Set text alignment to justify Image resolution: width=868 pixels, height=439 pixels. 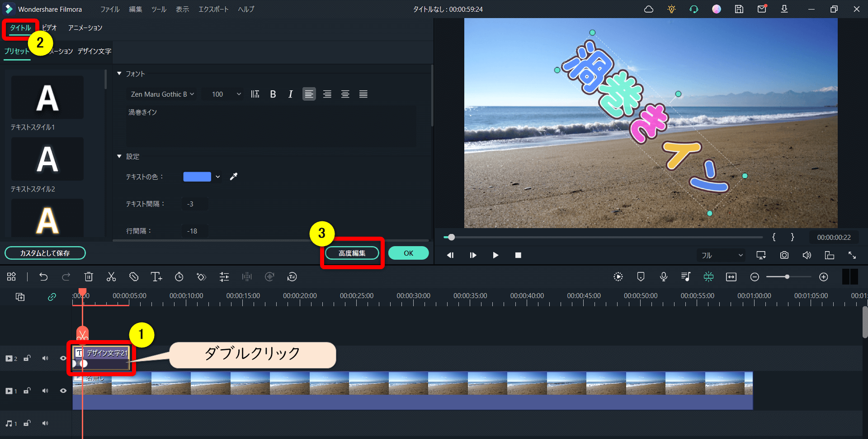pos(363,94)
